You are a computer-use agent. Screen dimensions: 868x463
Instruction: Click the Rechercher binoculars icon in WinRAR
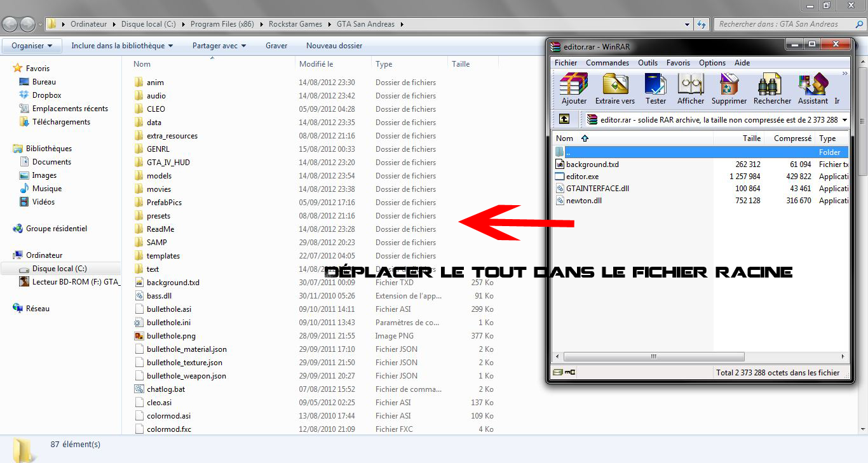(x=770, y=84)
